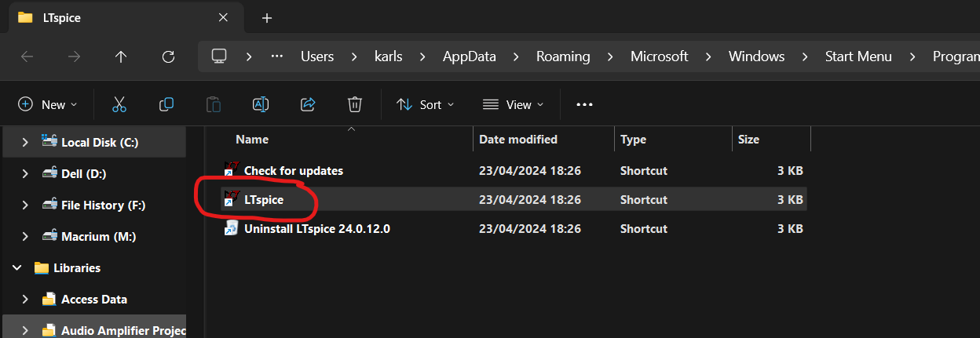The image size is (980, 338).
Task: Open the New item dropdown
Action: tap(48, 104)
